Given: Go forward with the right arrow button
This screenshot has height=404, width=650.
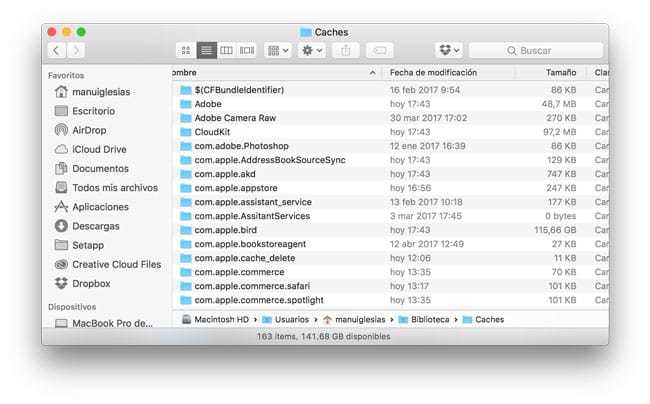Looking at the screenshot, I should pyautogui.click(x=76, y=51).
